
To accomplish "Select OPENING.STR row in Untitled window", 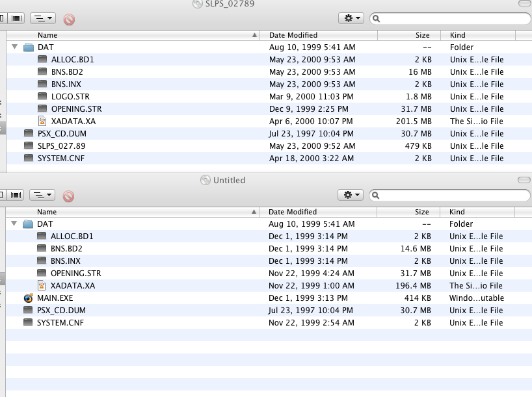I will (x=75, y=274).
